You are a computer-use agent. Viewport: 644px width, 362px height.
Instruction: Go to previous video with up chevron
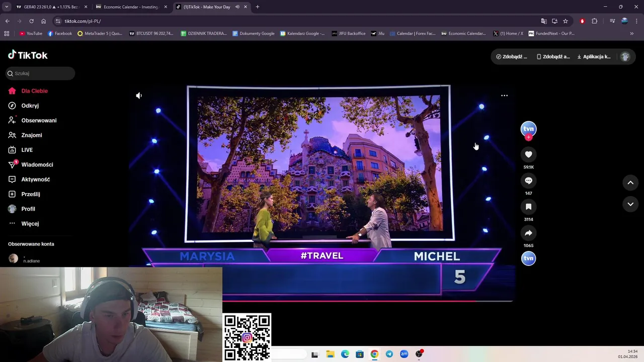tap(630, 183)
